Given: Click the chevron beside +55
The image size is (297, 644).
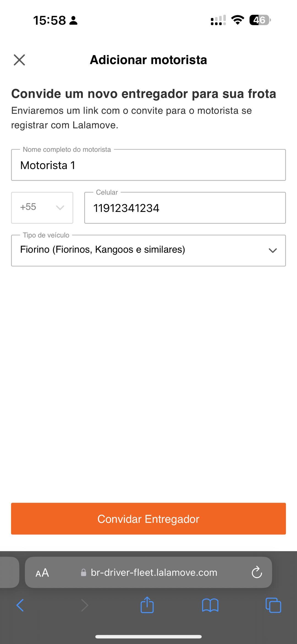Looking at the screenshot, I should click(60, 208).
